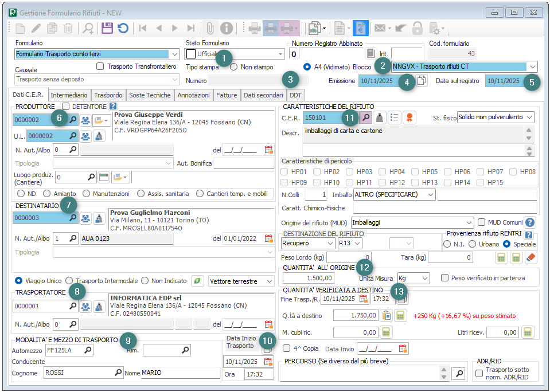Image resolution: width=550 pixels, height=392 pixels.
Task: Search the C.E.R. code with magnifier
Action: (x=365, y=117)
